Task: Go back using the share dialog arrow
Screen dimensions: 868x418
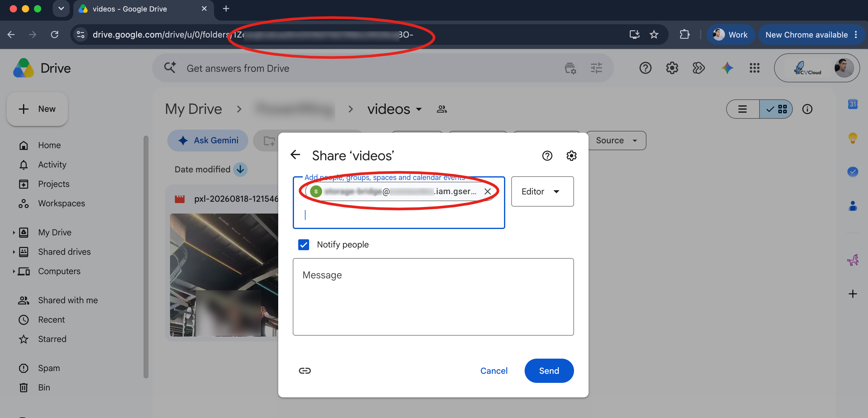Action: point(295,155)
